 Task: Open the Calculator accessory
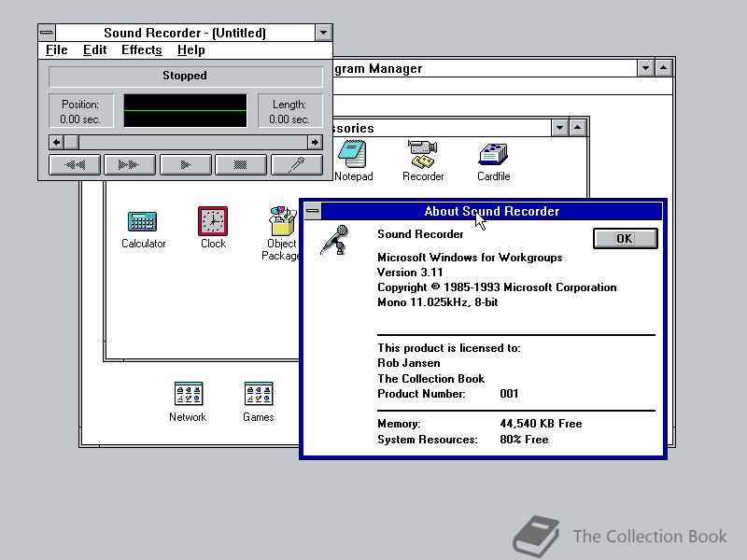[143, 222]
